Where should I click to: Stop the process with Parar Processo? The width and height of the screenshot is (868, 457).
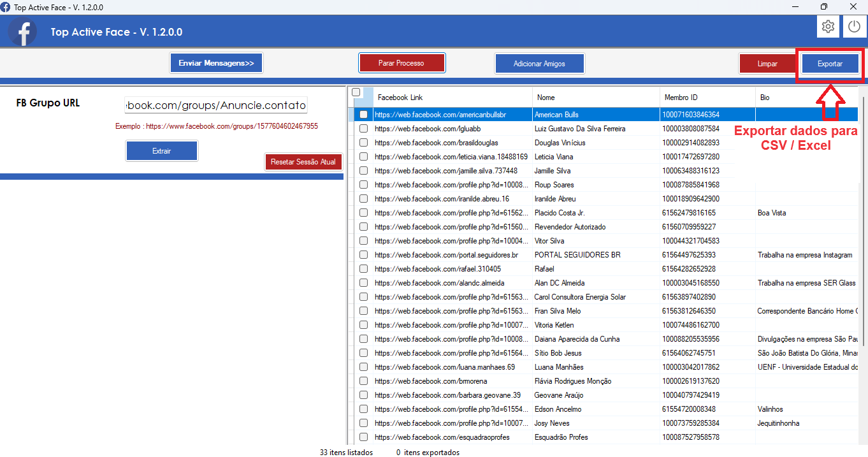coord(401,63)
